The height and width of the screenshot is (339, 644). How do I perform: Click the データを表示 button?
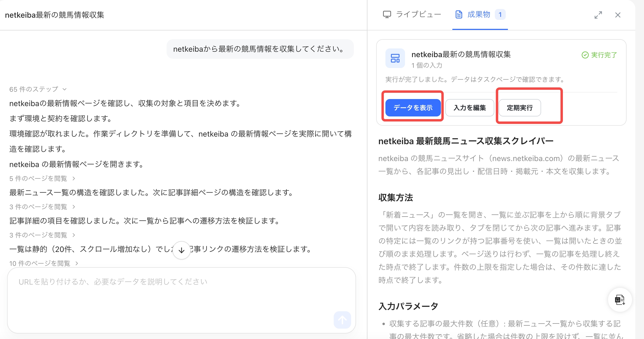click(413, 108)
